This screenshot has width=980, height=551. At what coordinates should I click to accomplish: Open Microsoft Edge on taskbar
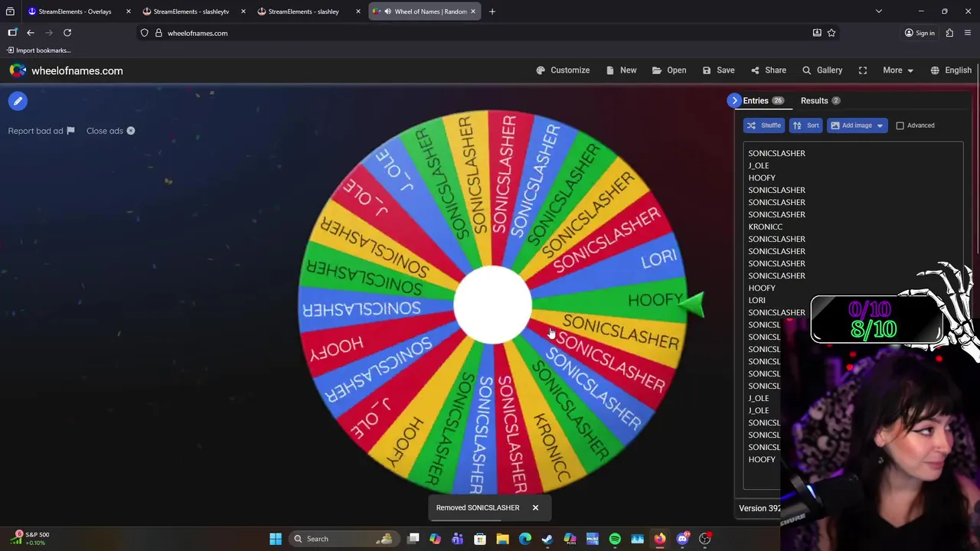pos(525,539)
